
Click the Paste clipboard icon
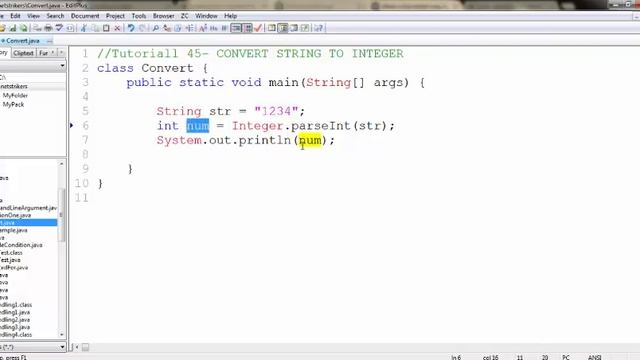click(x=106, y=28)
